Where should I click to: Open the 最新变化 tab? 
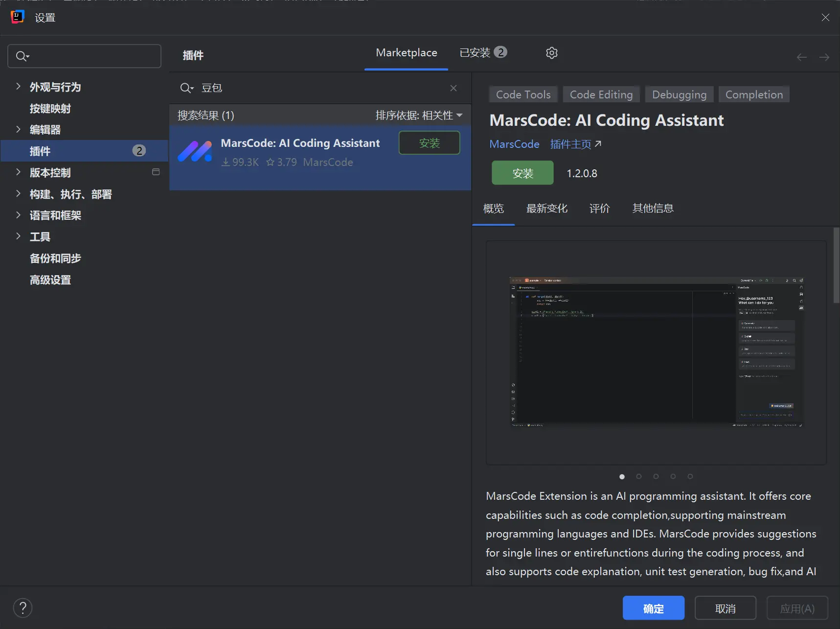547,209
